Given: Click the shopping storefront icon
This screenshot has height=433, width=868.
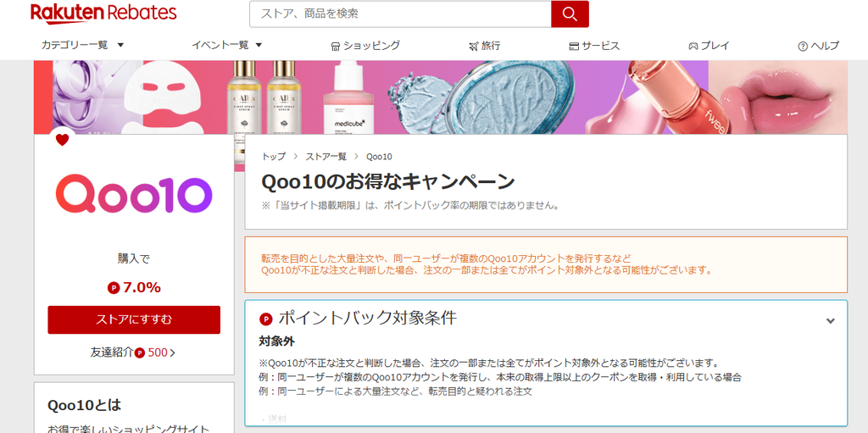Looking at the screenshot, I should [x=336, y=47].
